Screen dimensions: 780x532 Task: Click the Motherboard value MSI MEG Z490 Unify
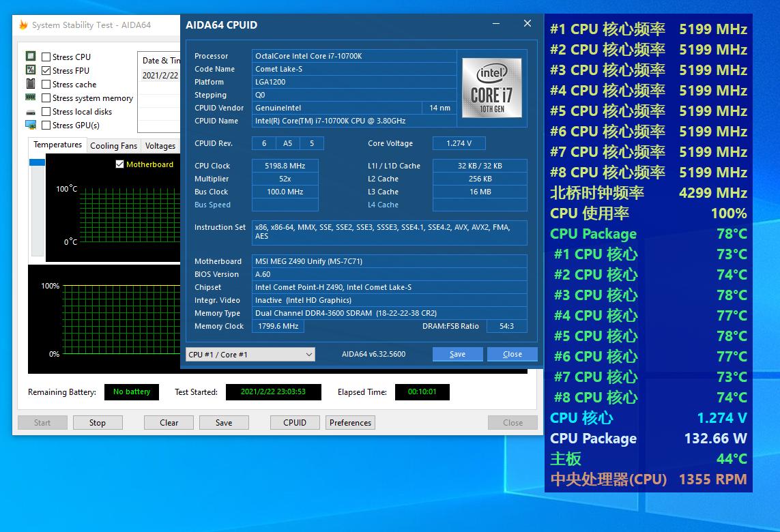[390, 261]
